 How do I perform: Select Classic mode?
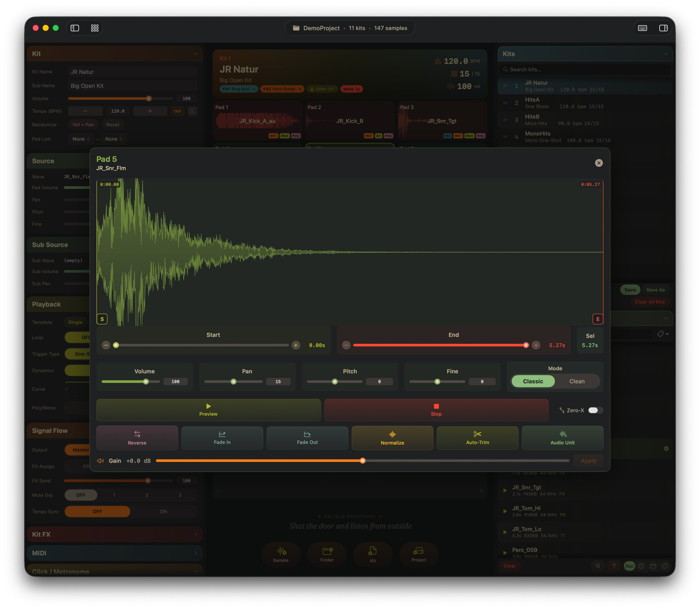click(x=533, y=381)
